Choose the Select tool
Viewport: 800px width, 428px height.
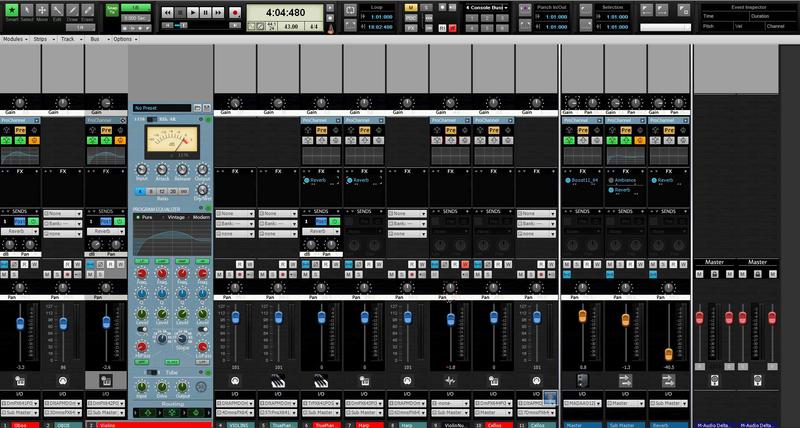pos(27,10)
